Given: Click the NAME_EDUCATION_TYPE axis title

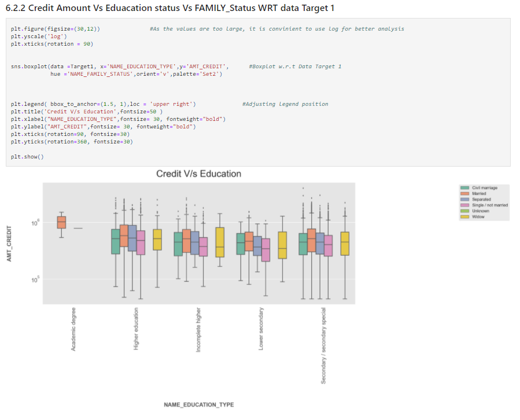Looking at the screenshot, I should (x=198, y=405).
